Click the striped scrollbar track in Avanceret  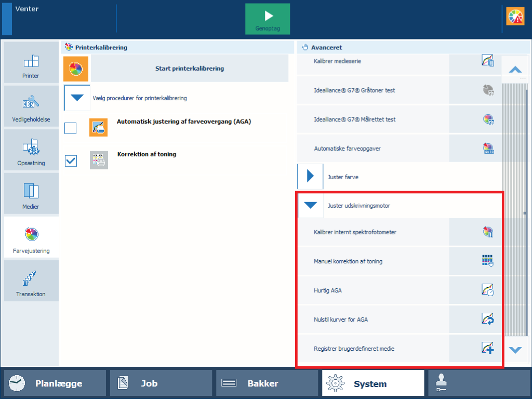coord(515,210)
